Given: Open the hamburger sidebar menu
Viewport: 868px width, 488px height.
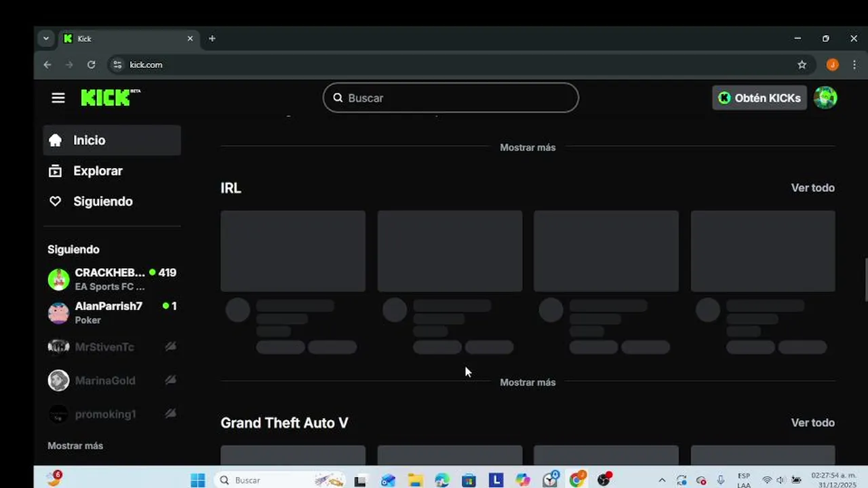Looking at the screenshot, I should click(58, 98).
